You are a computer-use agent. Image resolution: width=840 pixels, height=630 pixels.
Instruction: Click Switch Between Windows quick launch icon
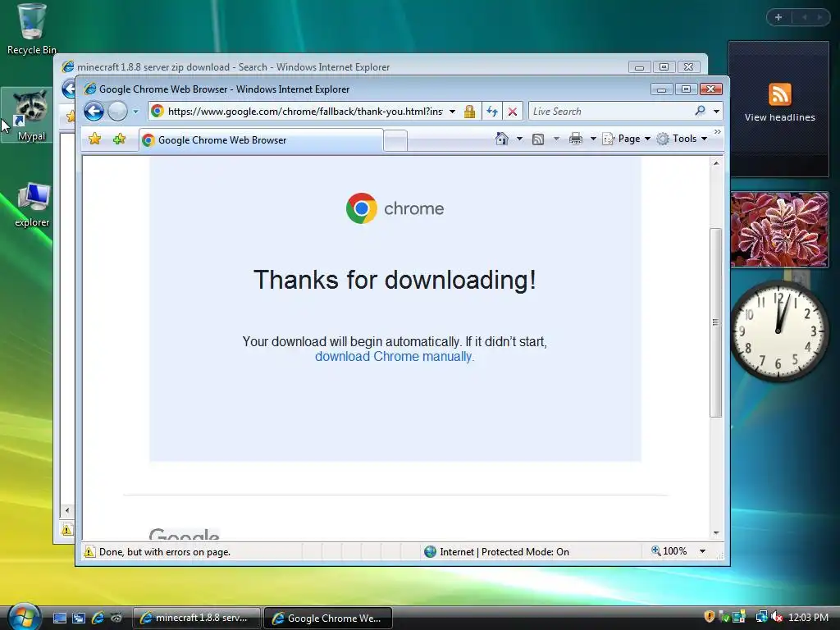(79, 618)
